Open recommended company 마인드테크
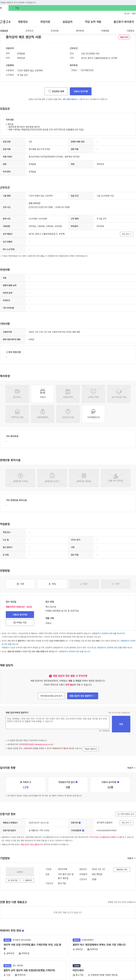The image size is (136, 980). tap(78, 970)
